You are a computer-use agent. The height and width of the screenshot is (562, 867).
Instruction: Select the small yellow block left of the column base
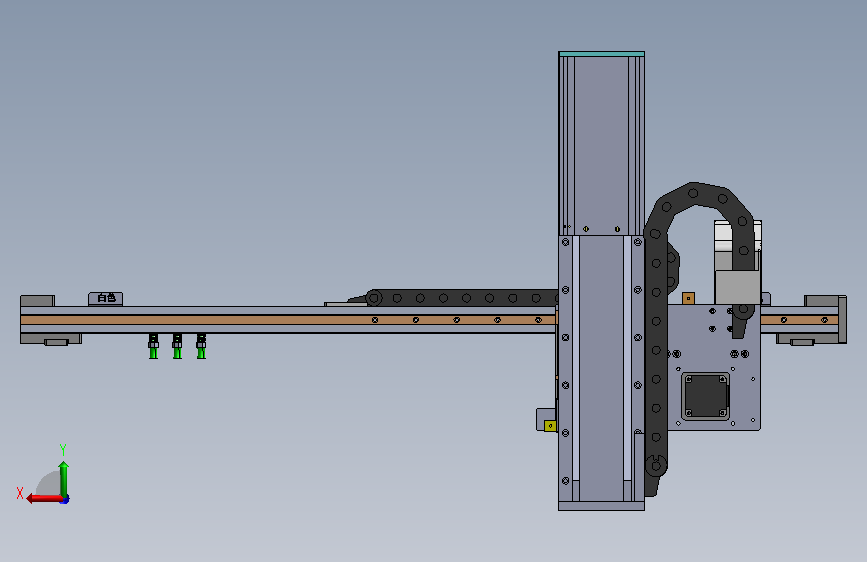pyautogui.click(x=550, y=425)
